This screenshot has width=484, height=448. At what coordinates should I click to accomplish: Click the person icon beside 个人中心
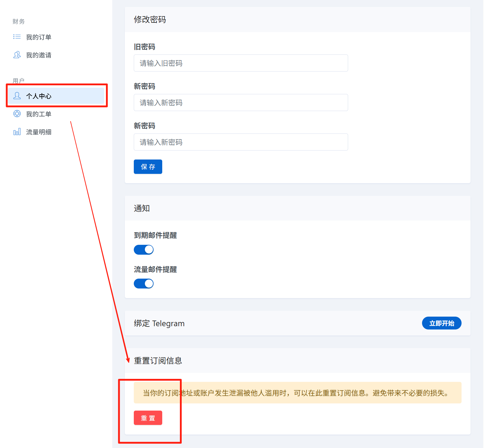click(17, 96)
